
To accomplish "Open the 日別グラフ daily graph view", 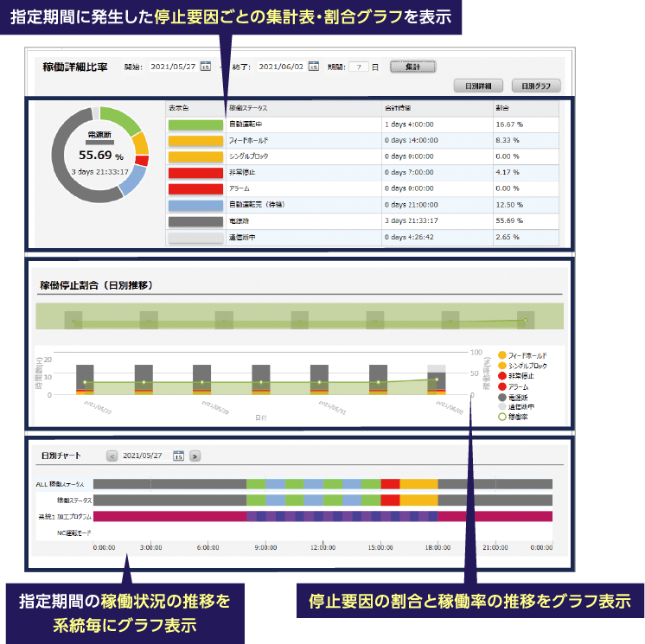I will coord(536,86).
